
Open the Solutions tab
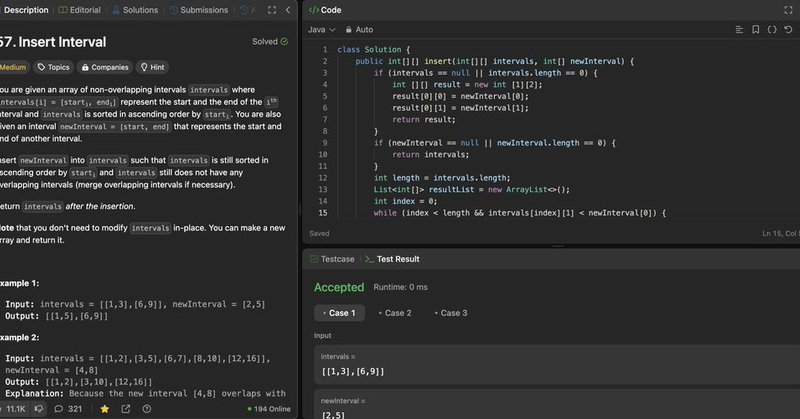click(x=135, y=10)
